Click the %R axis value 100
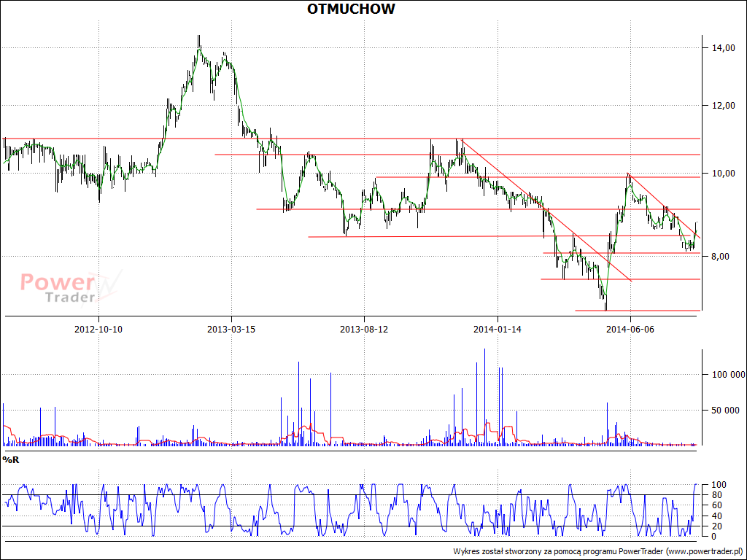This screenshot has width=747, height=560. (719, 485)
